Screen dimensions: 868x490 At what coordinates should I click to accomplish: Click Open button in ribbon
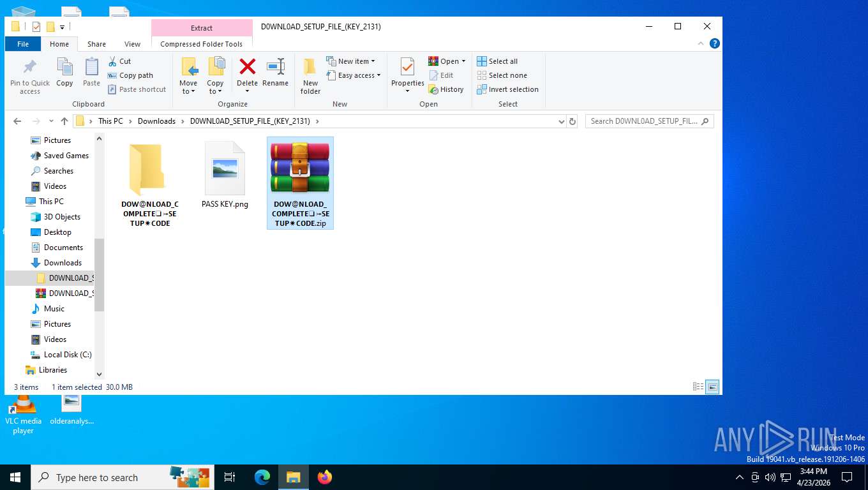(444, 61)
